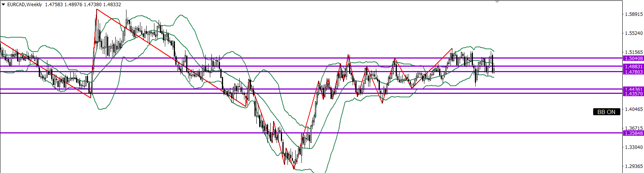
Task: Click the 1.36715 price scale label
Action: 633,128
